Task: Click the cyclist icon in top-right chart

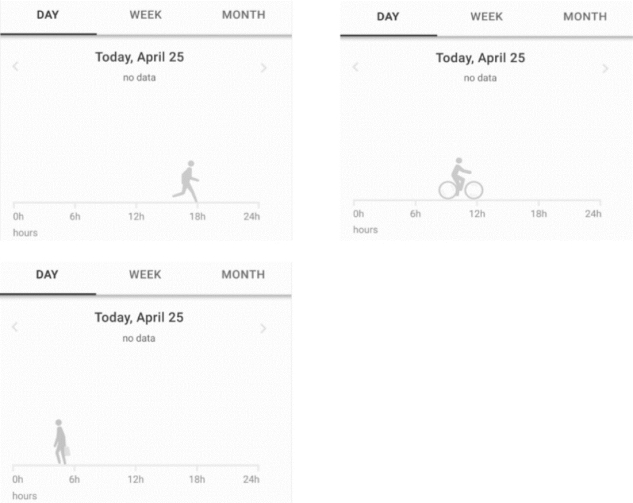Action: (x=461, y=178)
